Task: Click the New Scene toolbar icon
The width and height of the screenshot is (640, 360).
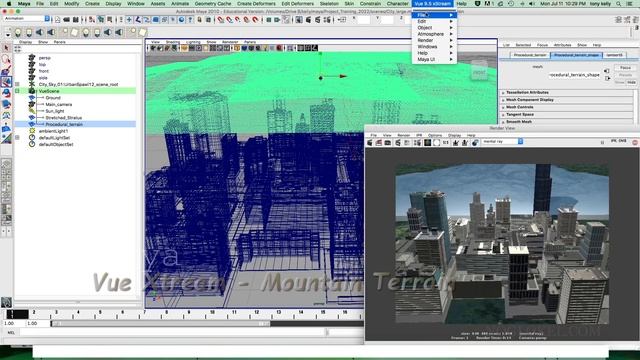Action: (x=58, y=19)
